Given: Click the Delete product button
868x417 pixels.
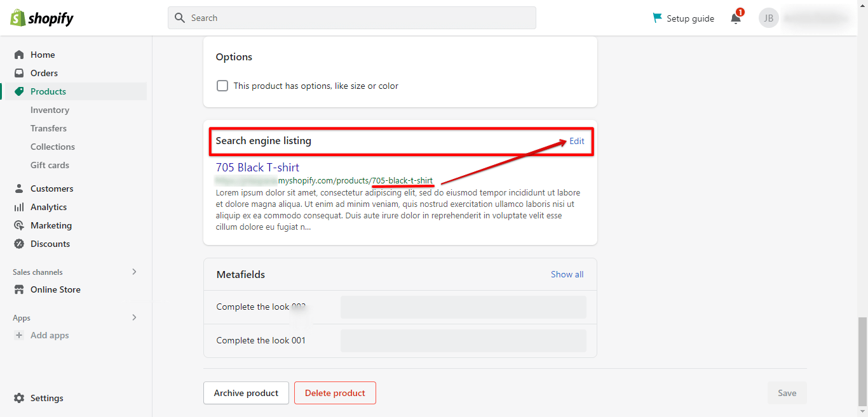Looking at the screenshot, I should coord(335,392).
